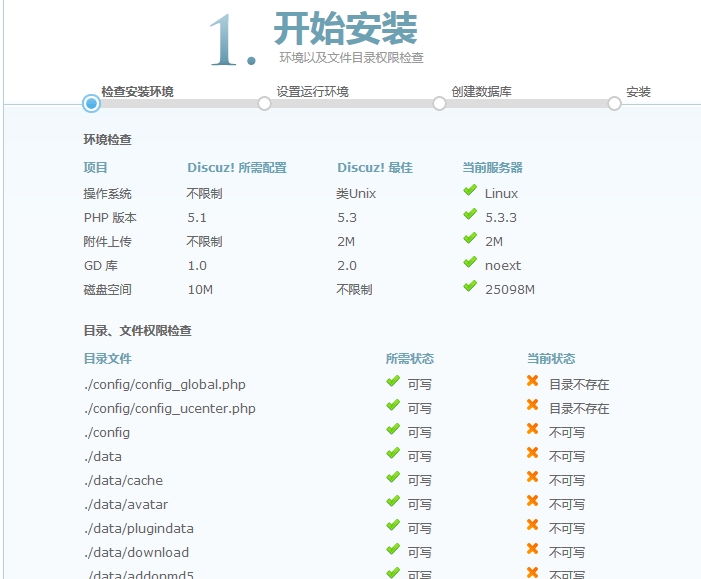
Task: Select the 安装 step label
Action: click(638, 92)
